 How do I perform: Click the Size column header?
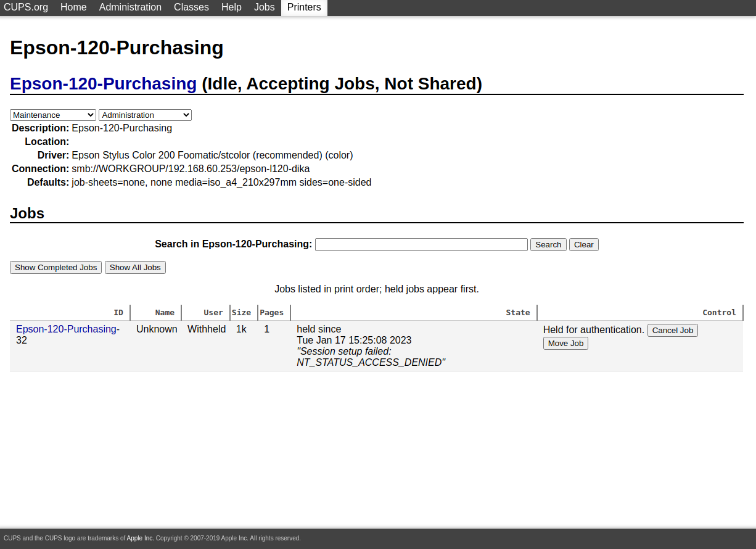(241, 312)
